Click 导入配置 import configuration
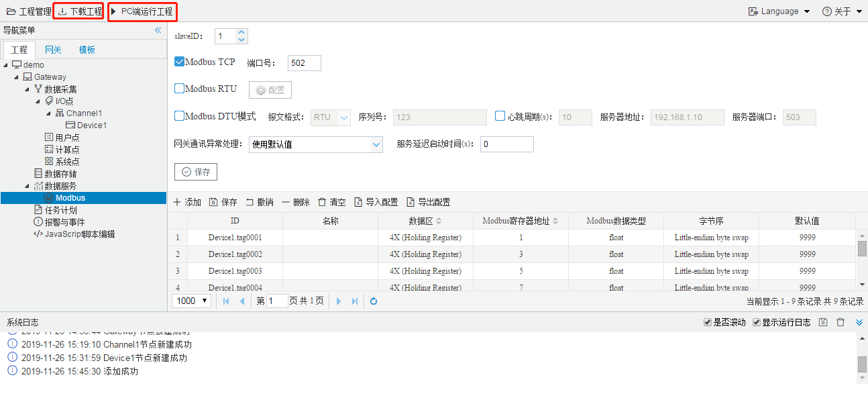This screenshot has width=868, height=402. coord(376,202)
